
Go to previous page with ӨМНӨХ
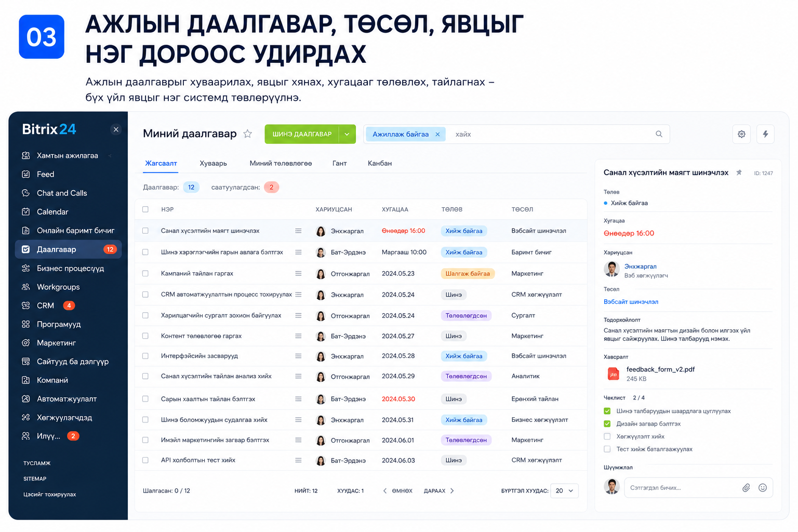[x=397, y=491]
